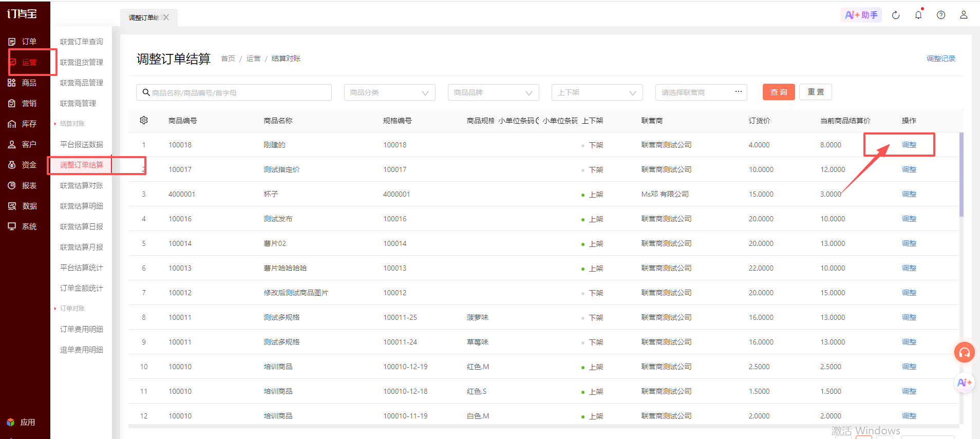Open the 库存 sidebar module
This screenshot has height=439, width=980.
click(23, 124)
